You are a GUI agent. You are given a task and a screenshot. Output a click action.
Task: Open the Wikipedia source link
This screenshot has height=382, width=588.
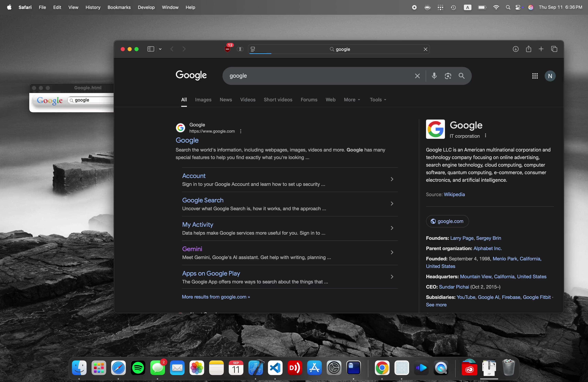454,194
